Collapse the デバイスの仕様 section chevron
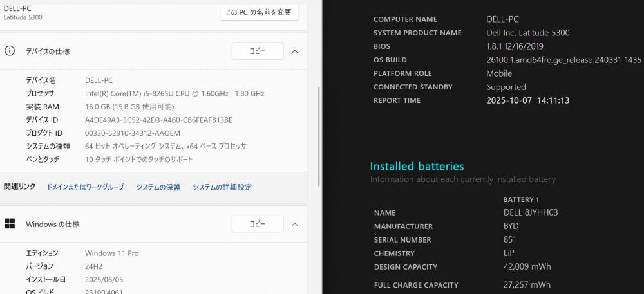644x294 pixels. click(x=295, y=51)
